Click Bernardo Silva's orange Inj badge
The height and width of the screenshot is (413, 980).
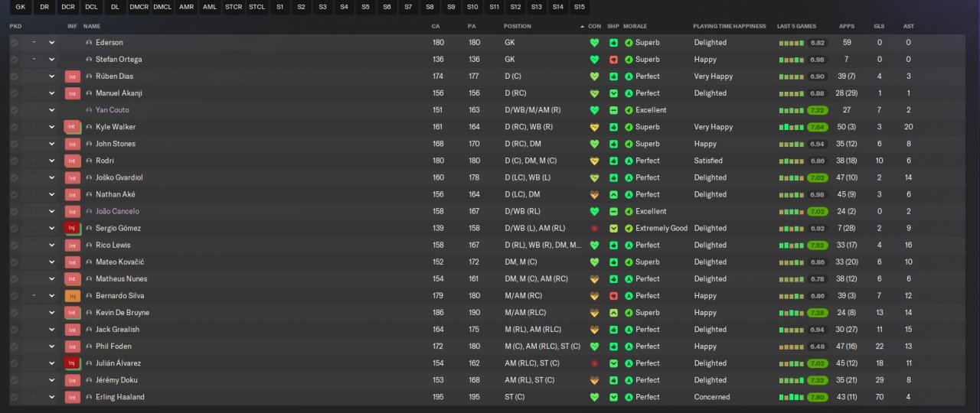[73, 295]
